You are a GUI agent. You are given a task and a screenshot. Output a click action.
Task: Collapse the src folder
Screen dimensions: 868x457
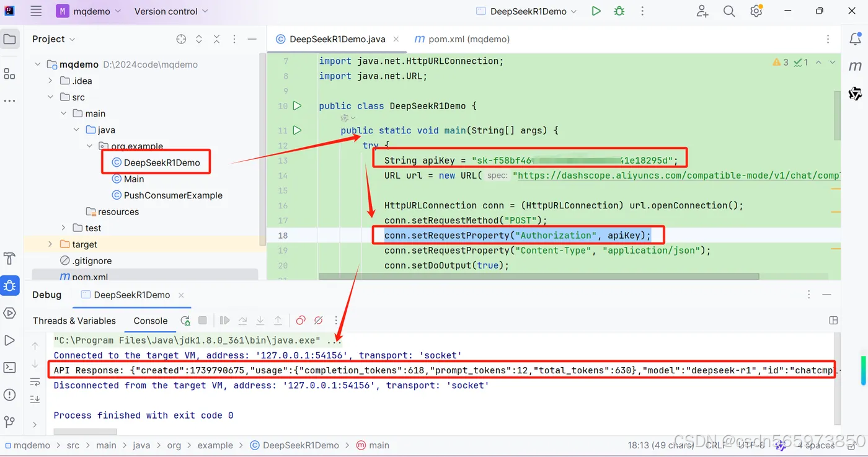click(51, 97)
